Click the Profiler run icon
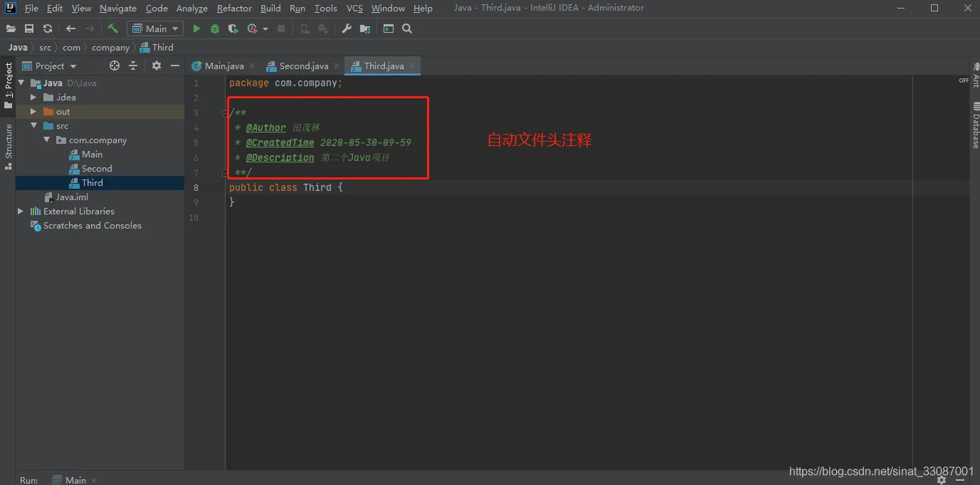Viewport: 980px width, 485px height. click(x=252, y=28)
